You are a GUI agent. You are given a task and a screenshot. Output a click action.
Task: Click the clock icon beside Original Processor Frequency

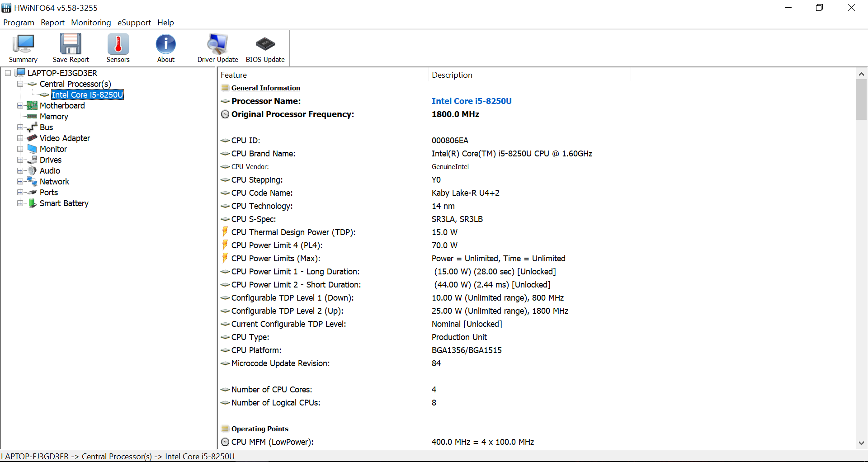click(x=225, y=114)
